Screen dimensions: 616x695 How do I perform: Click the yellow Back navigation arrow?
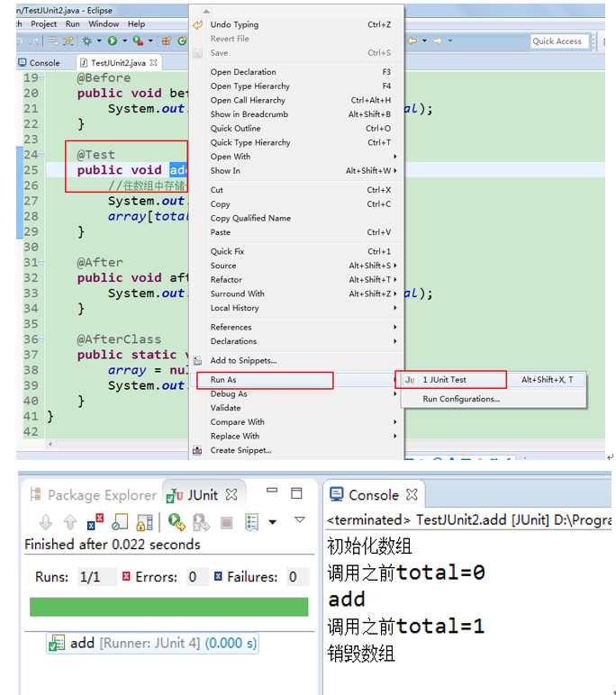(x=412, y=41)
